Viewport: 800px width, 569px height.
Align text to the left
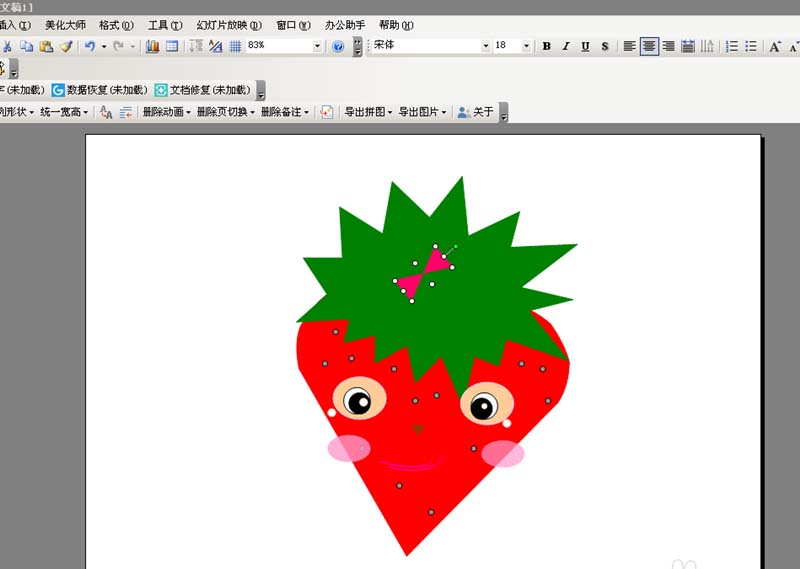630,46
